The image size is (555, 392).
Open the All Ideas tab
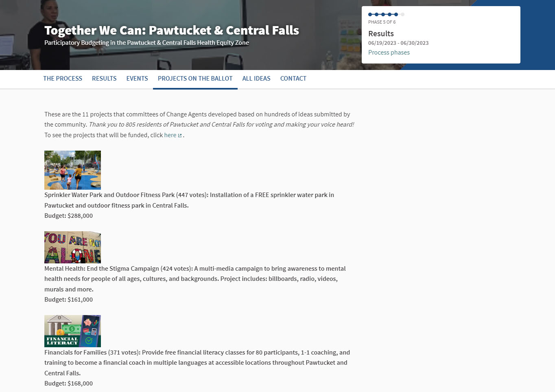click(x=256, y=79)
